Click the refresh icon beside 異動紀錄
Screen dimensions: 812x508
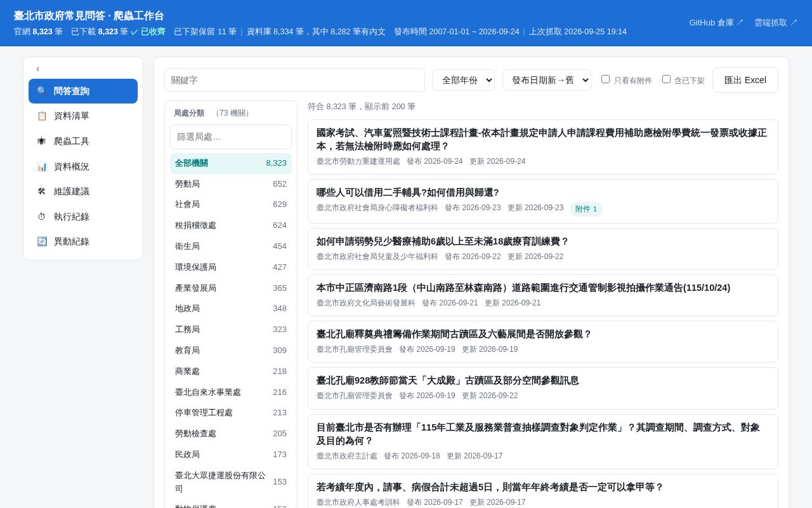(x=42, y=241)
